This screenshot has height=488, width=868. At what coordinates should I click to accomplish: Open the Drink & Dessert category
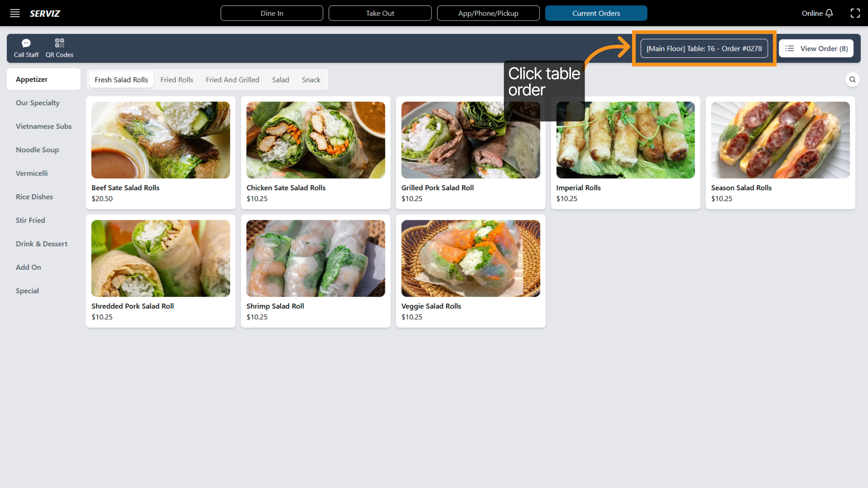tap(42, 244)
